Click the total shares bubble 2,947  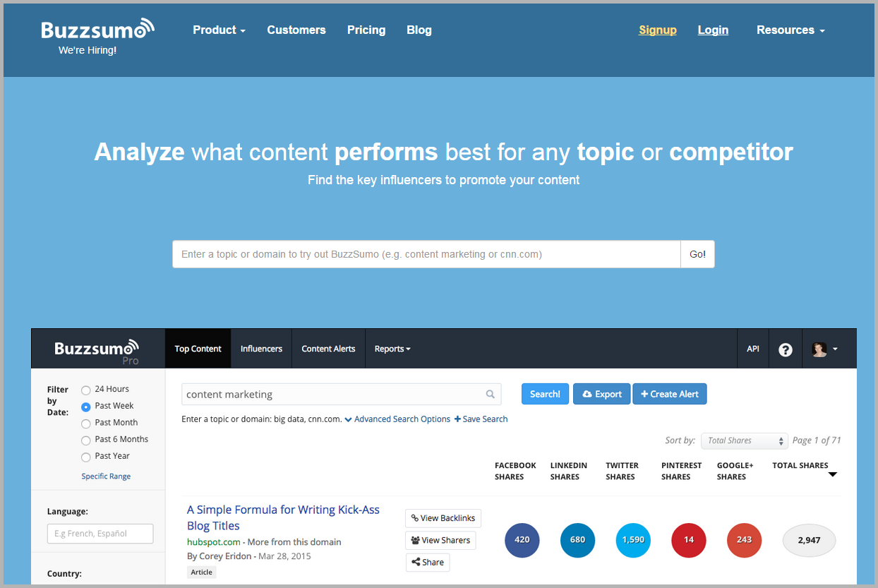pos(810,541)
